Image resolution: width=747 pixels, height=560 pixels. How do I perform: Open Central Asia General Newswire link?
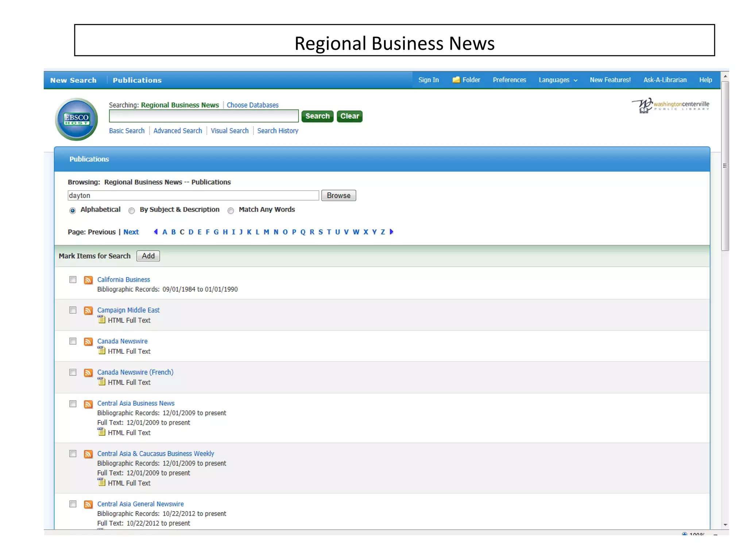click(x=140, y=504)
